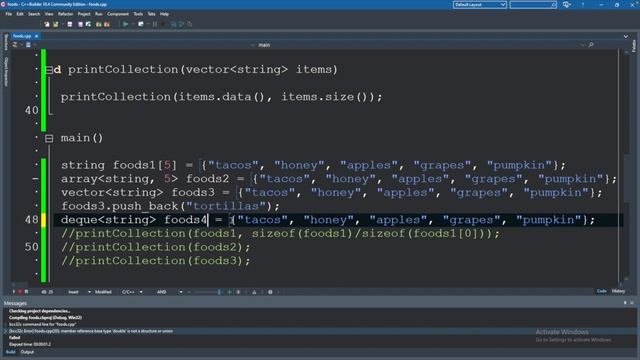This screenshot has width=640, height=360.
Task: Click the round info icon in status bar
Action: point(270,292)
